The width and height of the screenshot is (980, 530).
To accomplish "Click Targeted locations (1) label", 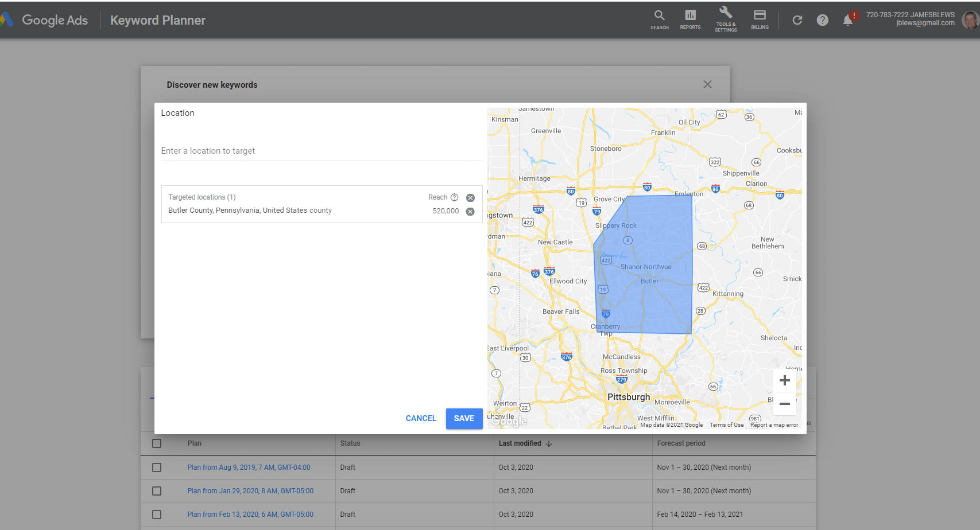I will 202,197.
